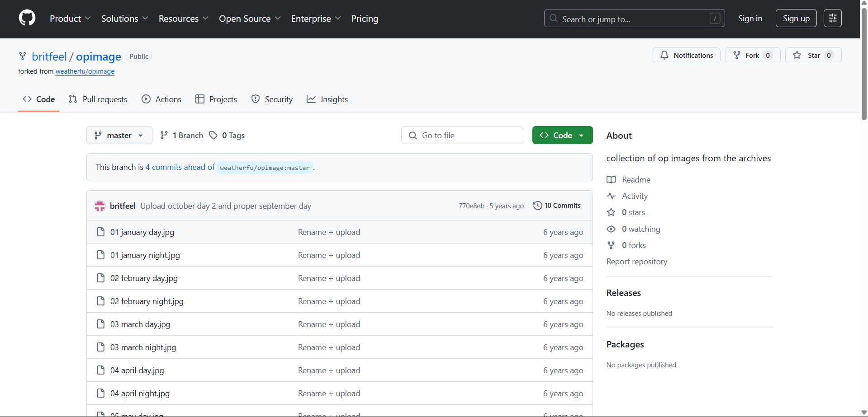Open the britfeel owner link in title
The image size is (868, 417).
[x=49, y=56]
